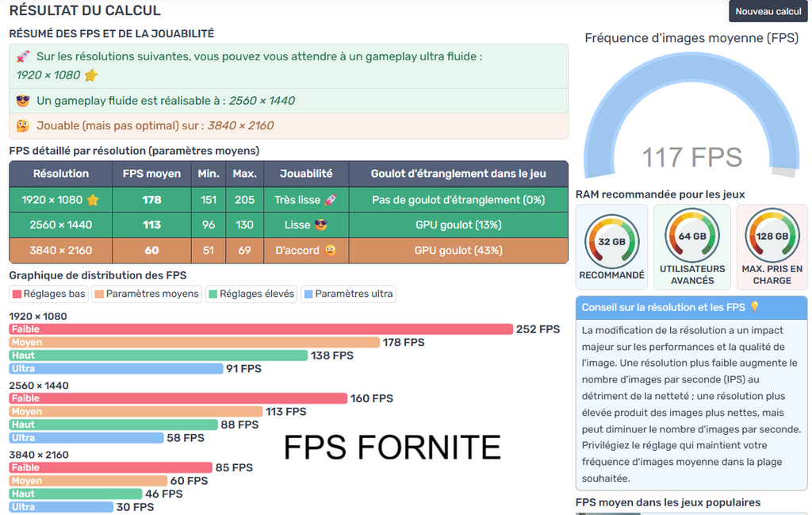Toggle the Paramètres moyens legend item
The height and width of the screenshot is (515, 812).
click(146, 294)
